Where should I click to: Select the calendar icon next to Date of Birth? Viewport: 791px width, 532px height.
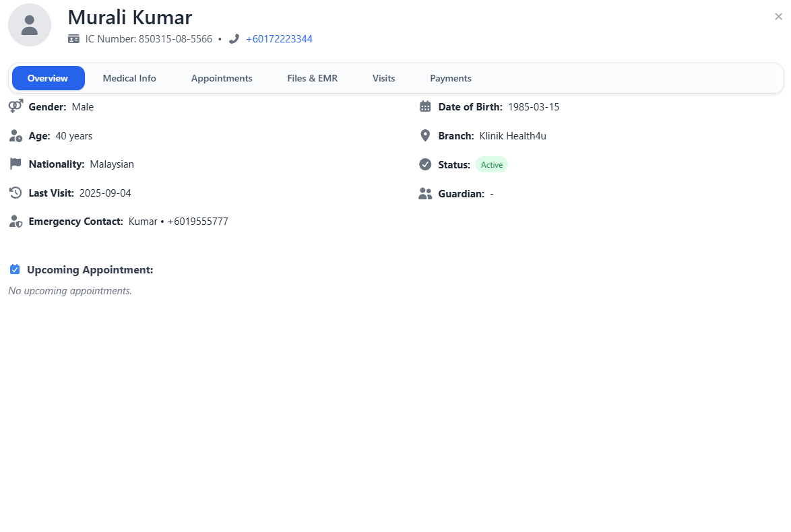pos(424,106)
